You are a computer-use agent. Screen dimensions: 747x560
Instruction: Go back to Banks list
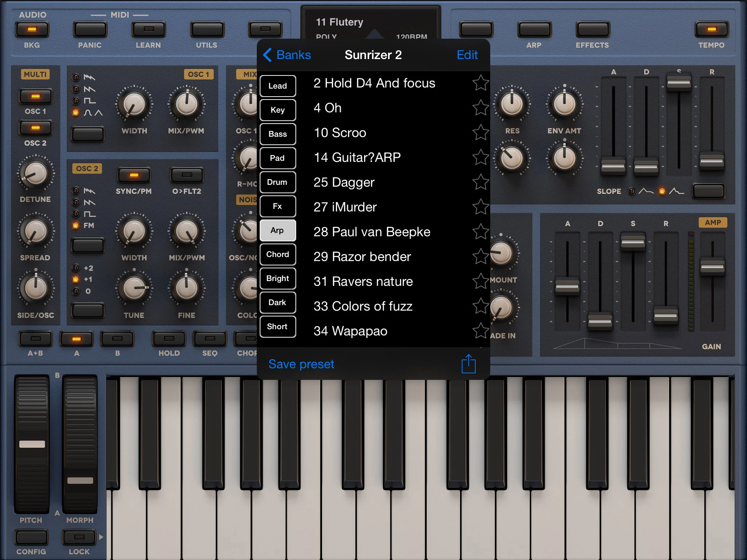[287, 55]
